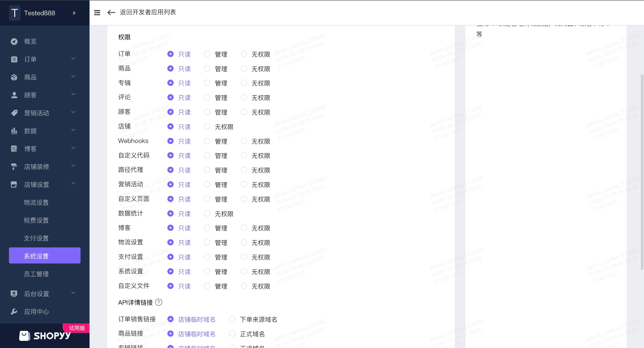Viewport: 644px width, 348px height.
Task: Click the page vertical scrollbar
Action: coord(642,171)
